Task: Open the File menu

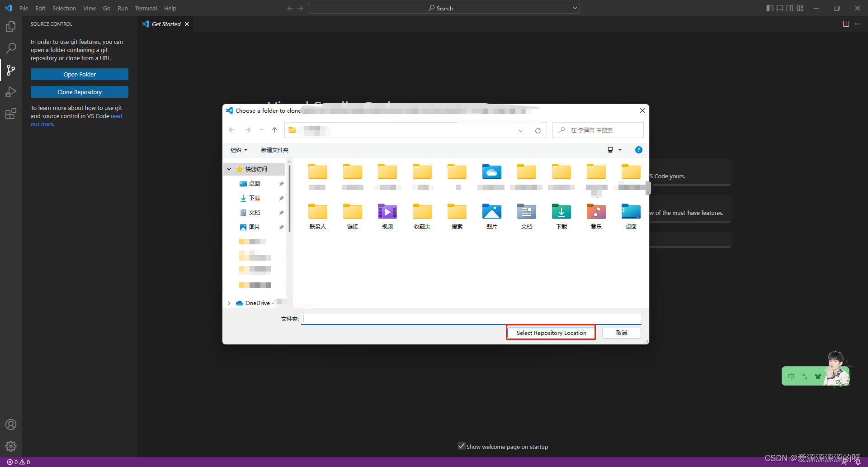Action: point(24,8)
